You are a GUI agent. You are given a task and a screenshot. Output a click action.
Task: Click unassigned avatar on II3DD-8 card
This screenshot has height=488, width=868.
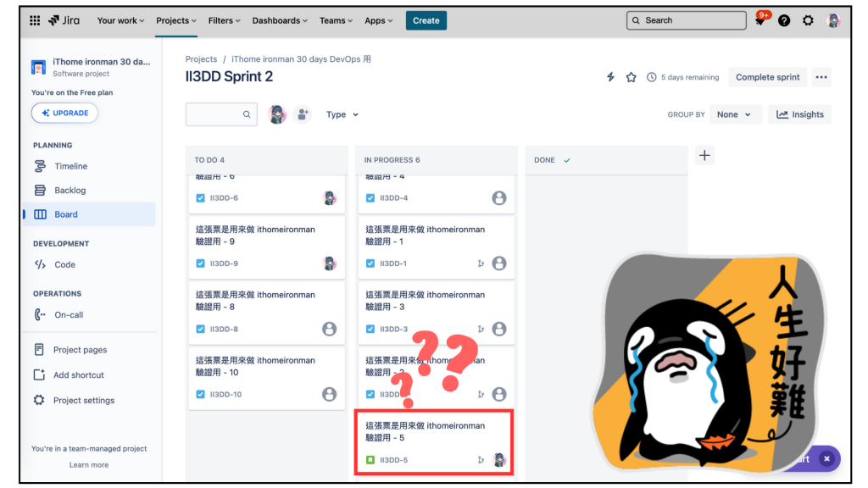pyautogui.click(x=330, y=329)
